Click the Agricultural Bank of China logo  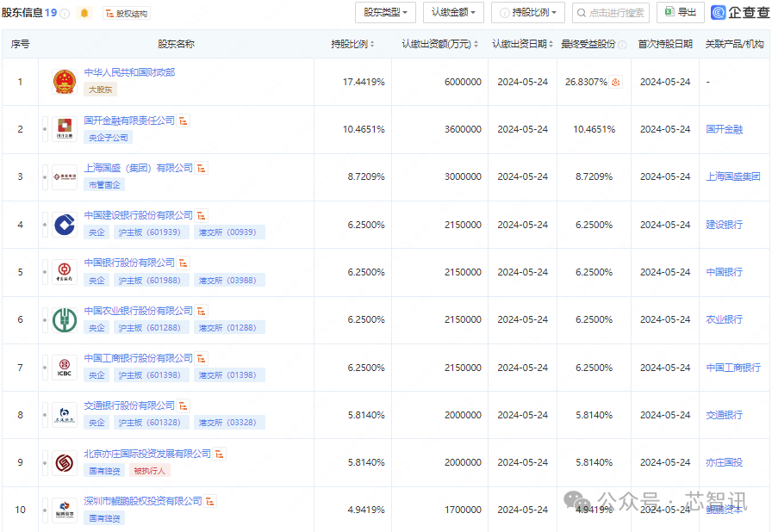click(64, 319)
